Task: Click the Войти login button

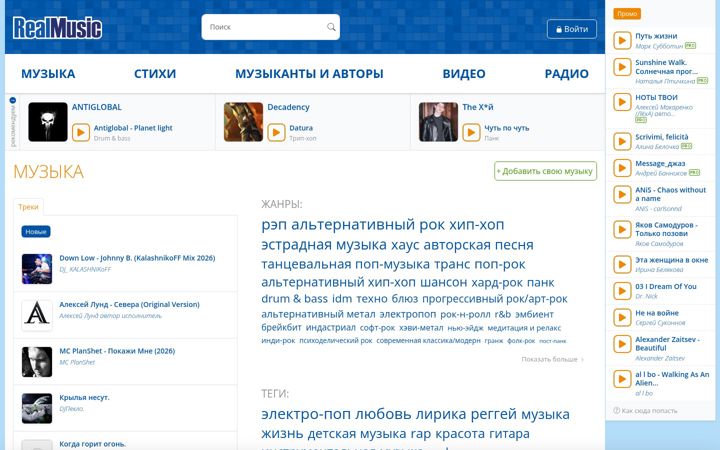Action: tap(572, 29)
